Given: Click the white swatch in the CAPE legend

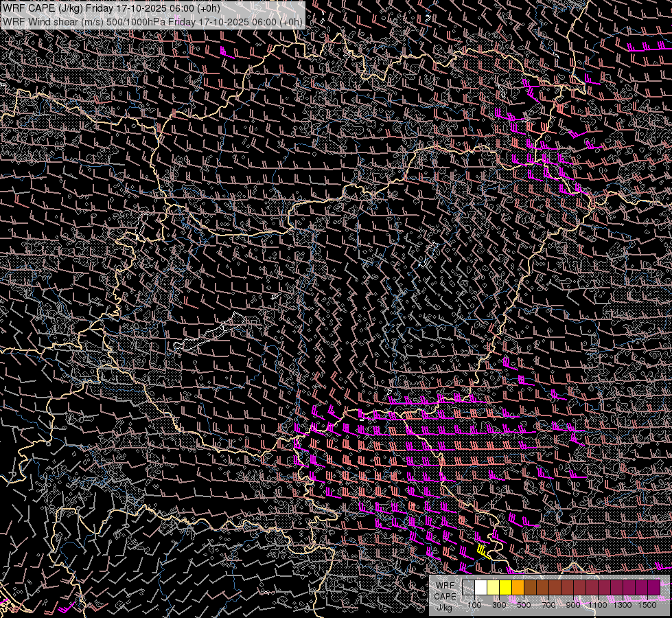Looking at the screenshot, I should [x=480, y=587].
